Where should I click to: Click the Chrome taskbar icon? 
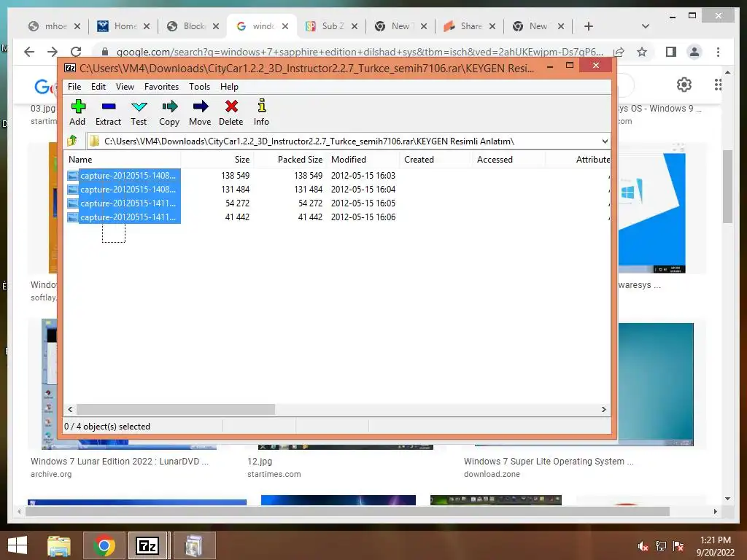click(x=104, y=545)
